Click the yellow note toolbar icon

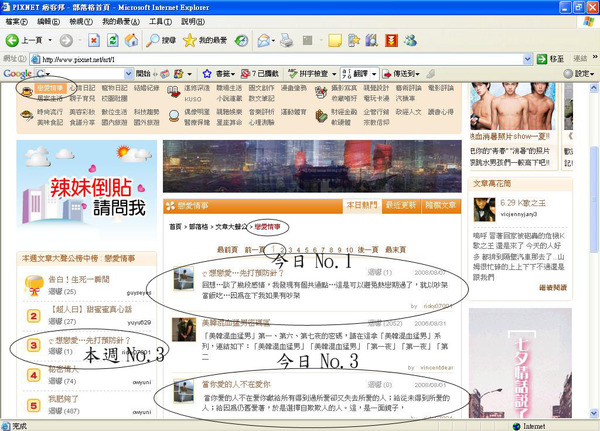335,40
